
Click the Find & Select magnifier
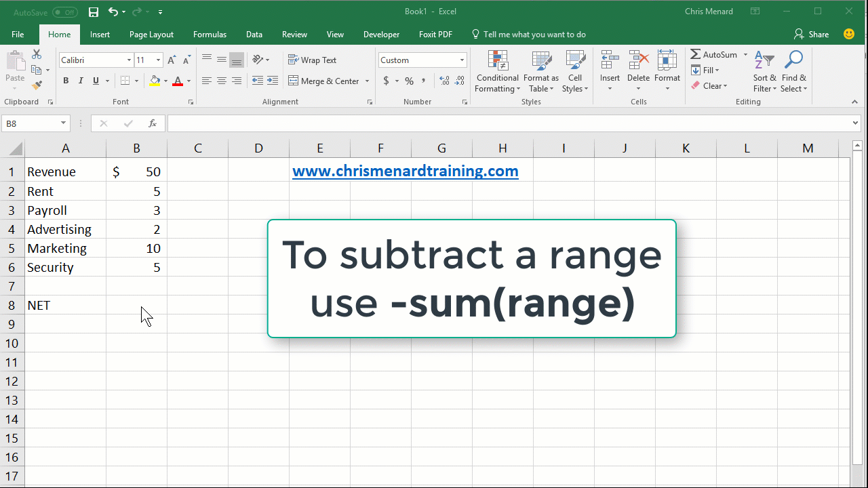(x=793, y=72)
